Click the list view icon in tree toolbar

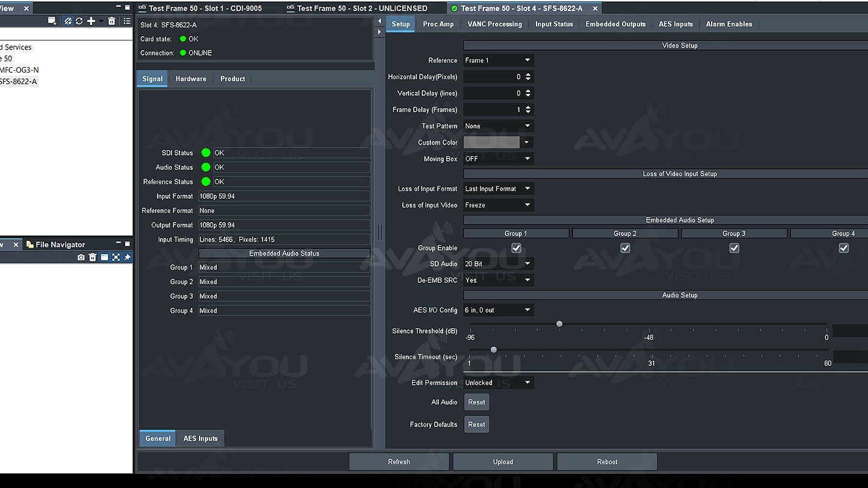pyautogui.click(x=127, y=21)
